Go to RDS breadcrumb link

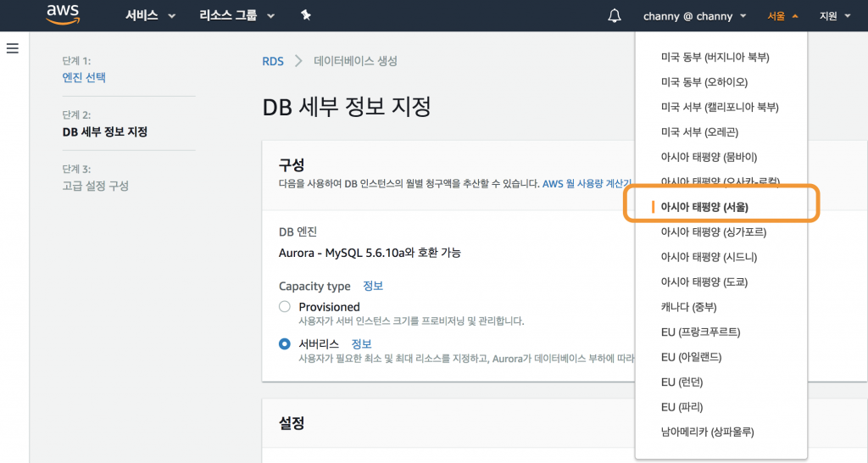click(273, 61)
